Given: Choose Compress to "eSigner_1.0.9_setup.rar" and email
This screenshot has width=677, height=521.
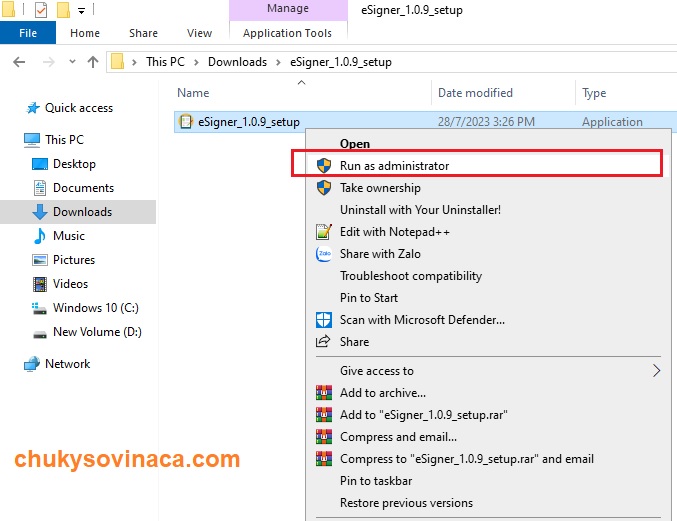Looking at the screenshot, I should tap(488, 459).
